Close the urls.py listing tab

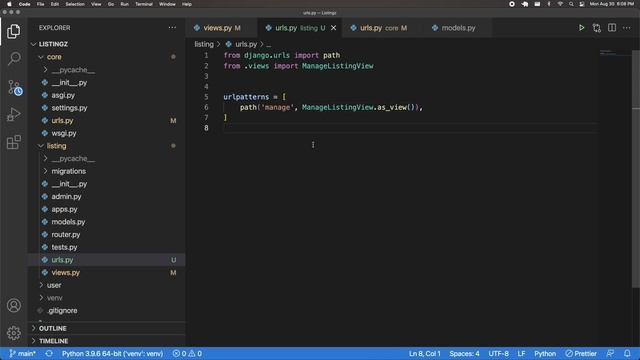333,28
